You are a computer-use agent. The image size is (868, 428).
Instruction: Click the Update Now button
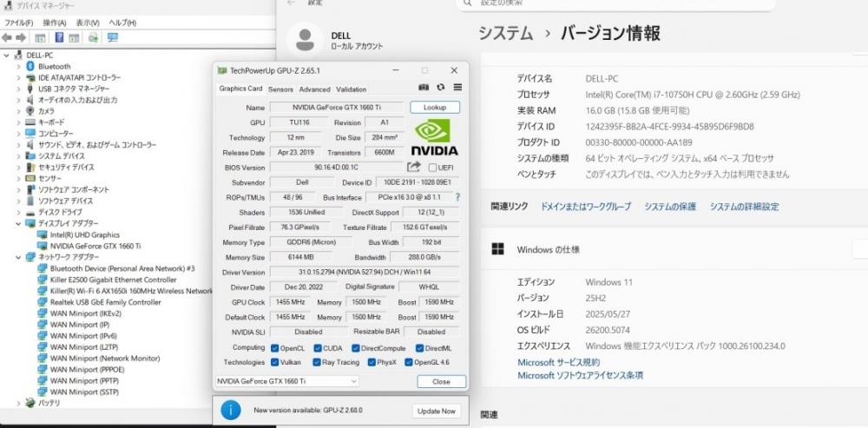point(437,411)
